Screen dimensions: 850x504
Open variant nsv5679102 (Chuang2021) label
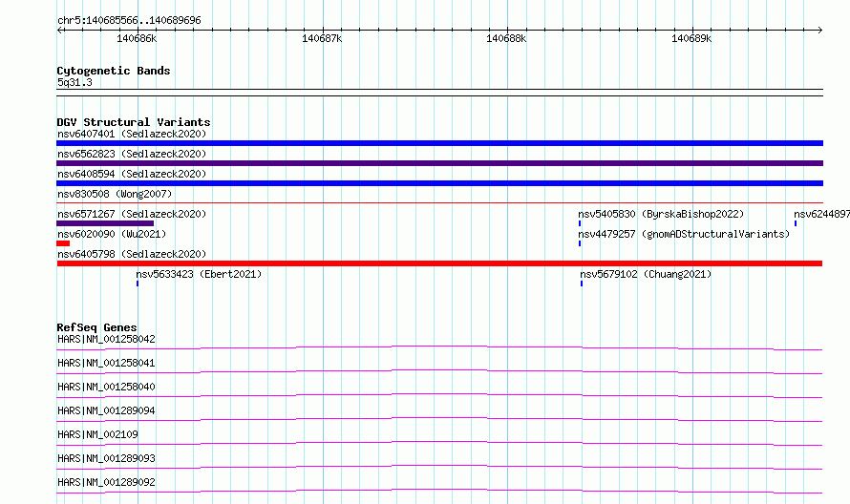point(646,274)
